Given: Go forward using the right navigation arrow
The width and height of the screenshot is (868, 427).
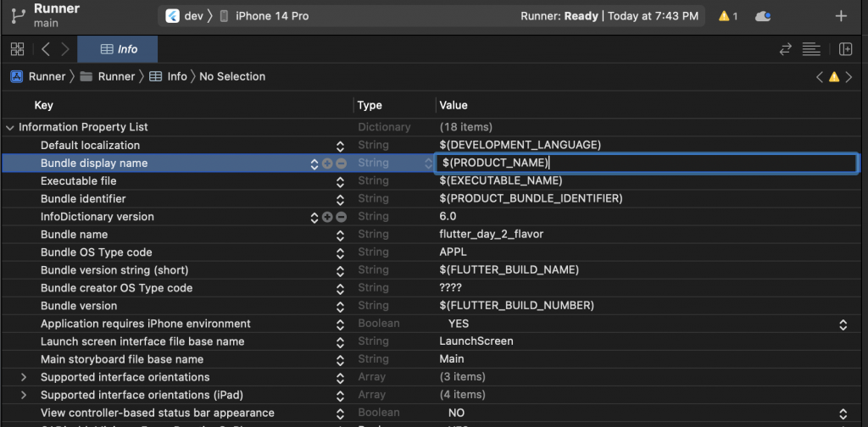Looking at the screenshot, I should (x=65, y=49).
